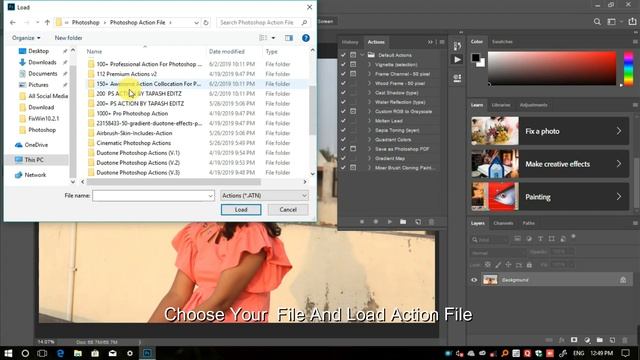
Task: Hide the Background layer eye icon
Action: [x=474, y=280]
